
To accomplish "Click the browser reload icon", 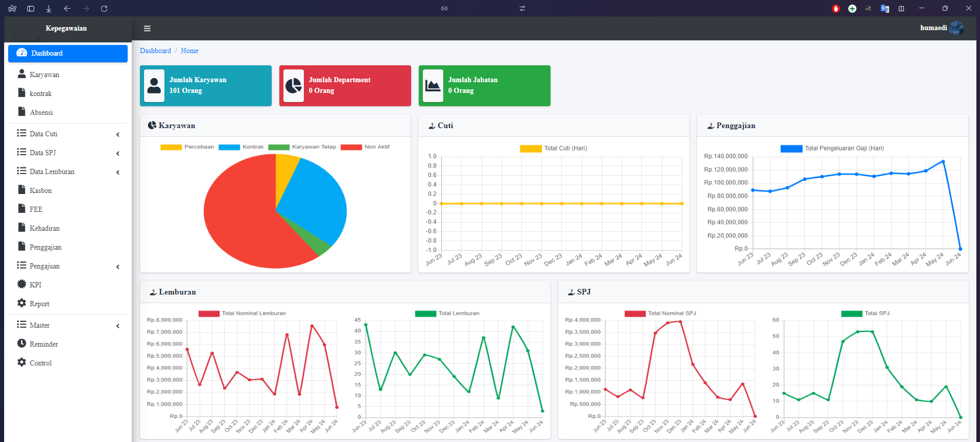I will (104, 8).
